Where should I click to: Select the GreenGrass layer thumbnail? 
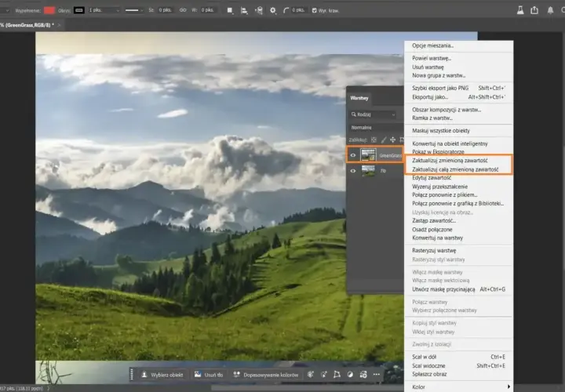click(x=368, y=155)
